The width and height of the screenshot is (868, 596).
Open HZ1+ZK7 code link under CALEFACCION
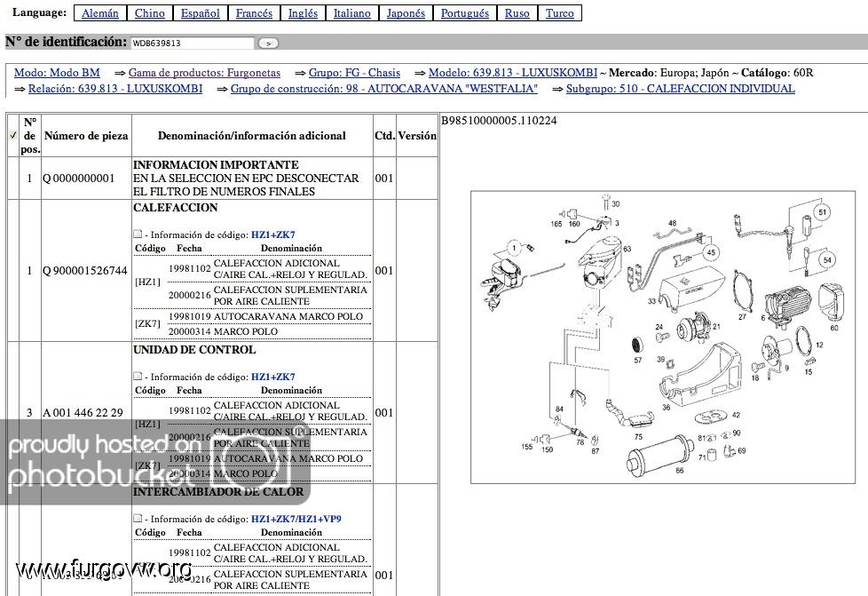click(x=272, y=234)
